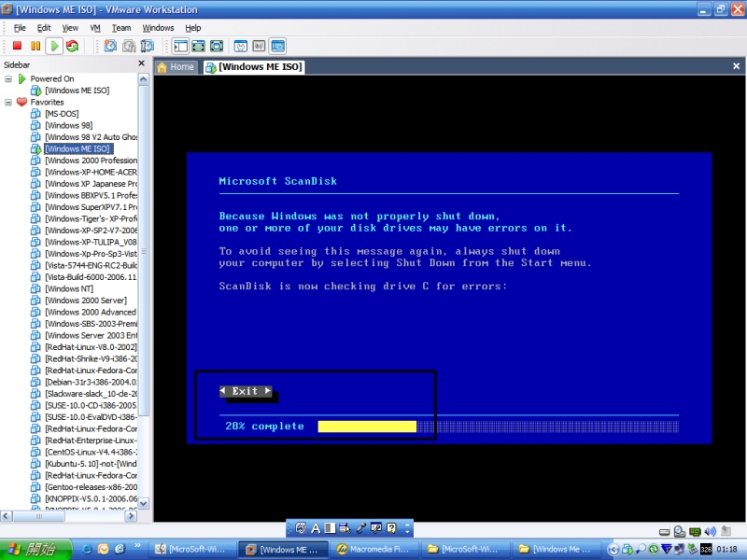
Task: Select the [Windows 2000 Advanced] entry
Action: click(91, 313)
